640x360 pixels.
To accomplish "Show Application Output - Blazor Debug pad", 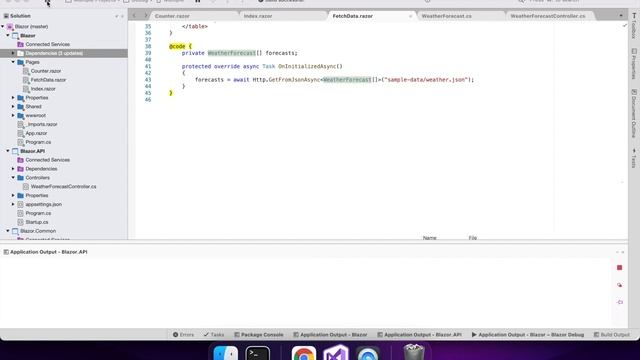I will coord(528,335).
